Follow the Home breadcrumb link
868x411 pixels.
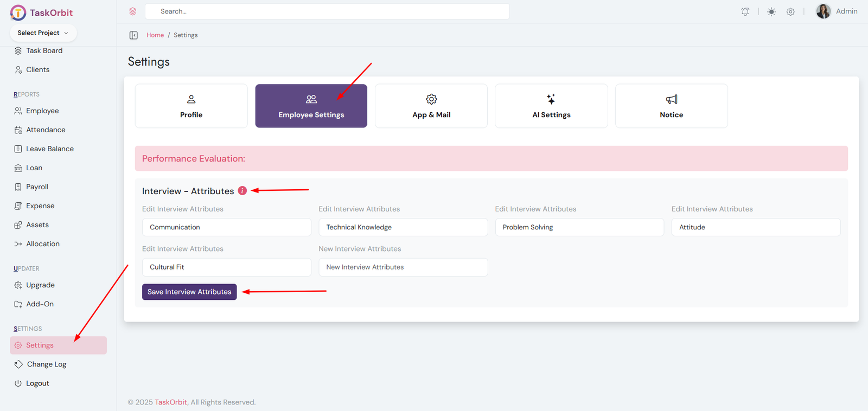click(155, 35)
